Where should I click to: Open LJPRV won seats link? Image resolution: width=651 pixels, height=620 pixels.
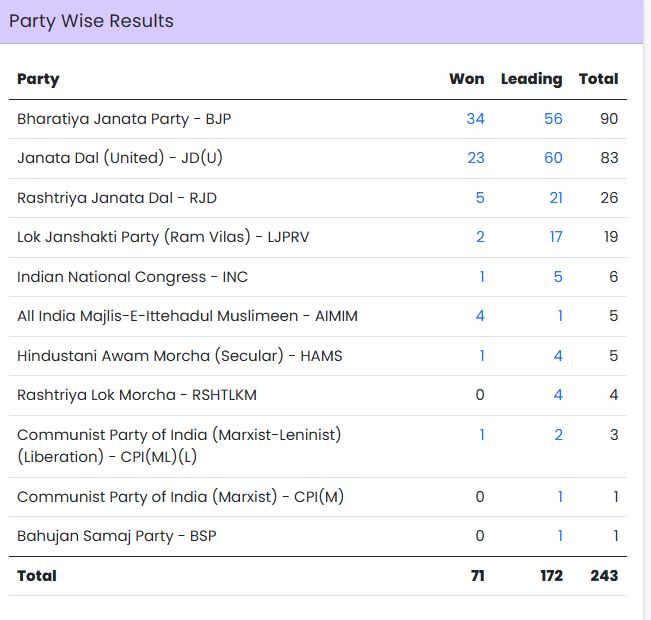pos(480,237)
